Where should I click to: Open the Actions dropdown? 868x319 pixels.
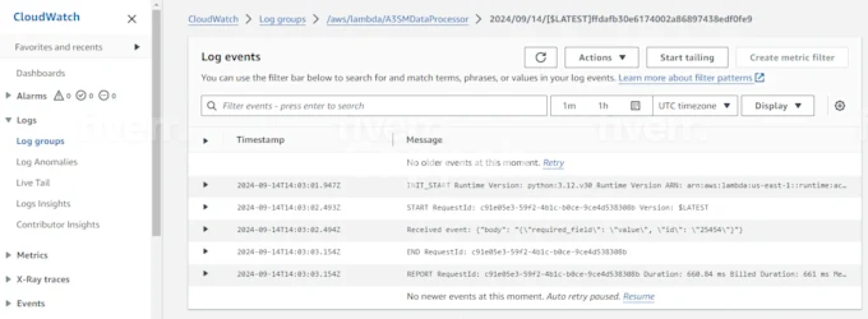click(601, 57)
